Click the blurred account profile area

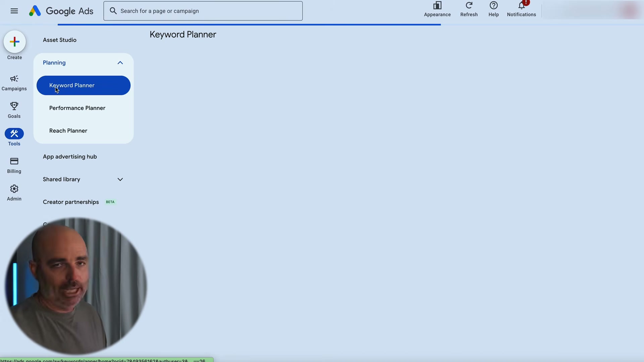tap(593, 11)
